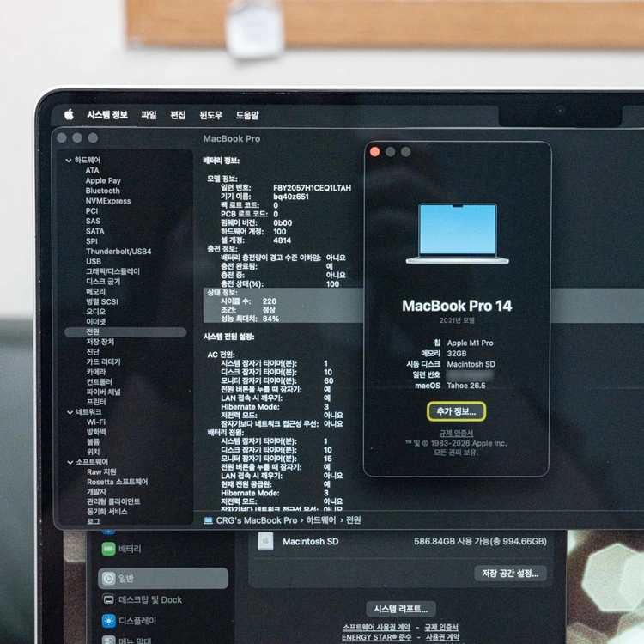Collapse the 소프트웨어 section
This screenshot has height=644, width=644.
click(x=70, y=462)
